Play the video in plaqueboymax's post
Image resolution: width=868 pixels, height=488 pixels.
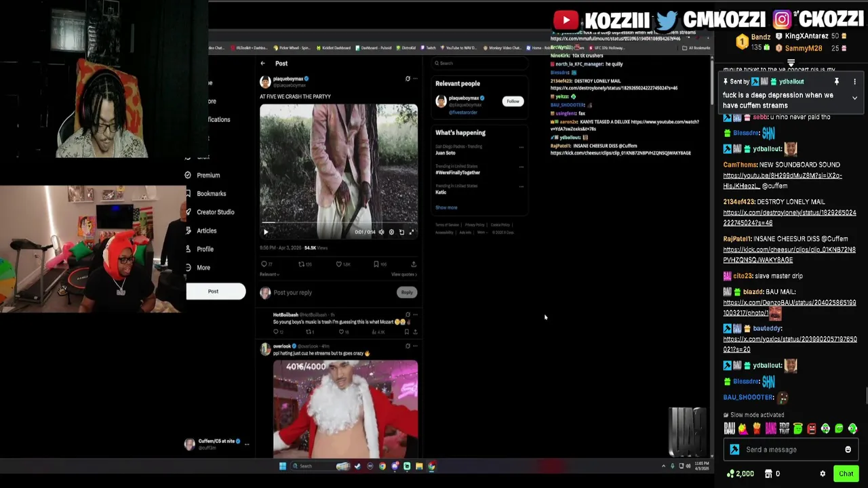pyautogui.click(x=266, y=232)
